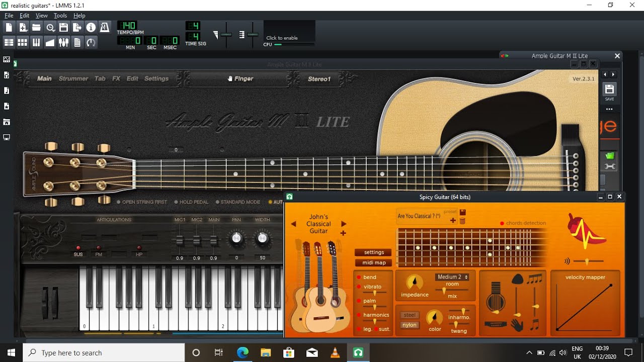Image resolution: width=644 pixels, height=362 pixels.
Task: Export the current project icon
Action: (x=77, y=27)
